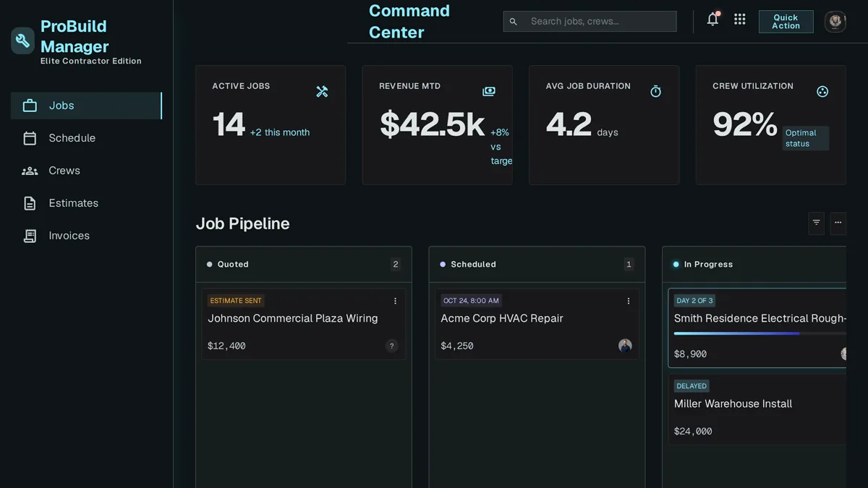Click the Scheduled column header
The height and width of the screenshot is (488, 868).
tap(537, 265)
